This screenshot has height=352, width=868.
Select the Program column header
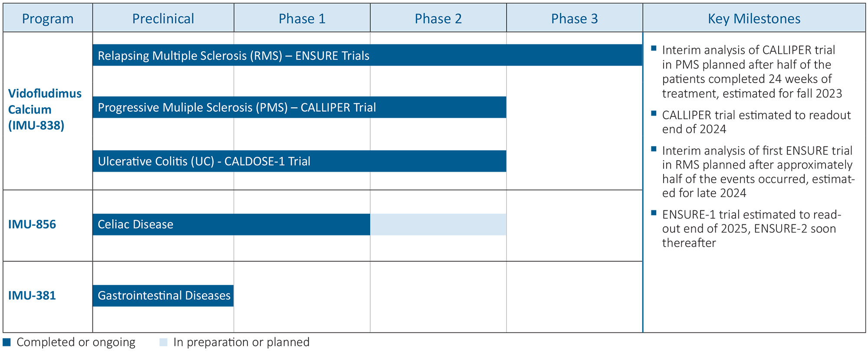[x=48, y=19]
